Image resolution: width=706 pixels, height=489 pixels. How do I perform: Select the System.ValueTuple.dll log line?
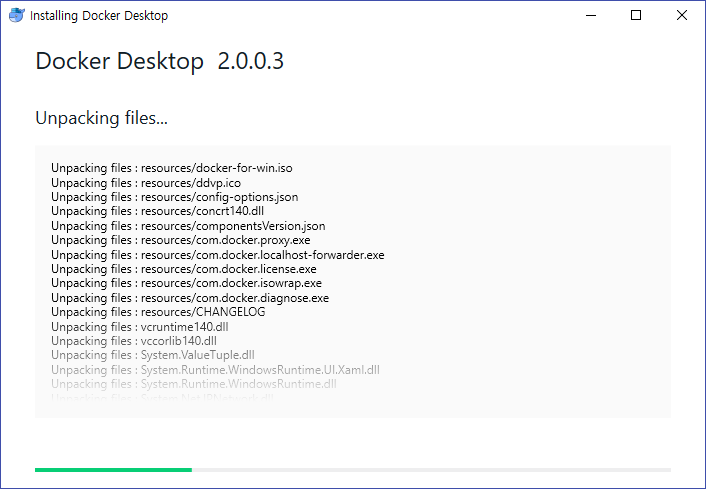coord(153,355)
